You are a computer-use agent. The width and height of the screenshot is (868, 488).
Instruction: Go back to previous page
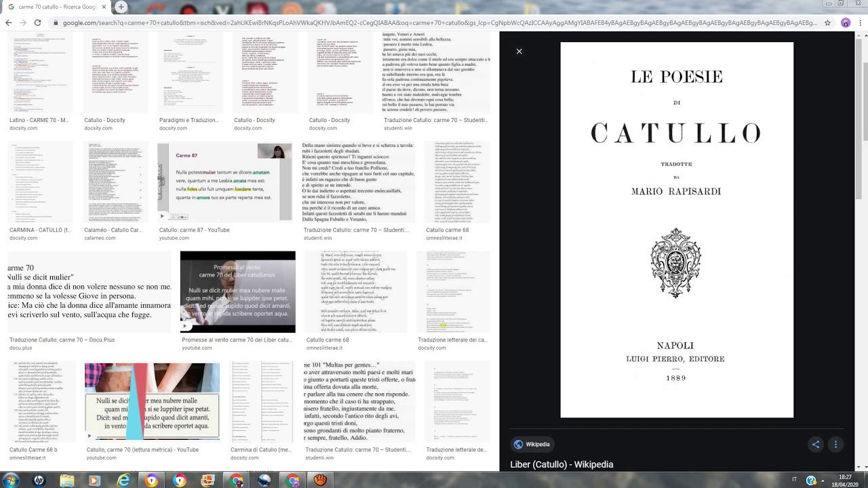click(8, 22)
